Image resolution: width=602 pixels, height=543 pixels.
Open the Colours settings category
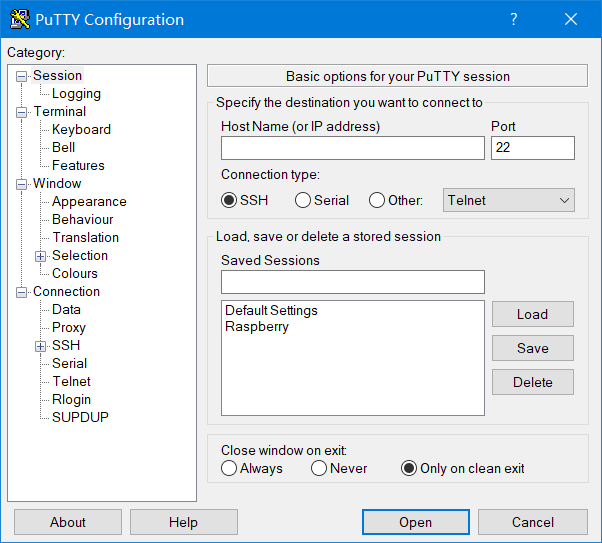click(x=75, y=274)
